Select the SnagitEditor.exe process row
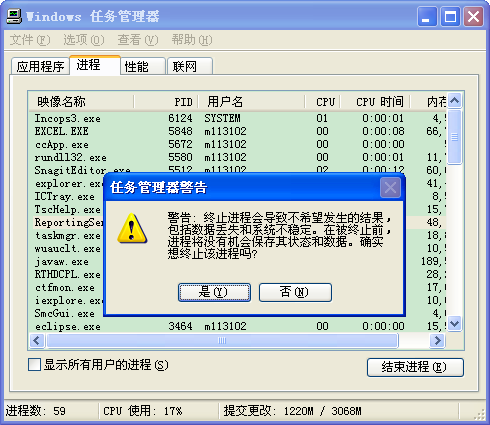The height and width of the screenshot is (425, 490). pos(237,170)
